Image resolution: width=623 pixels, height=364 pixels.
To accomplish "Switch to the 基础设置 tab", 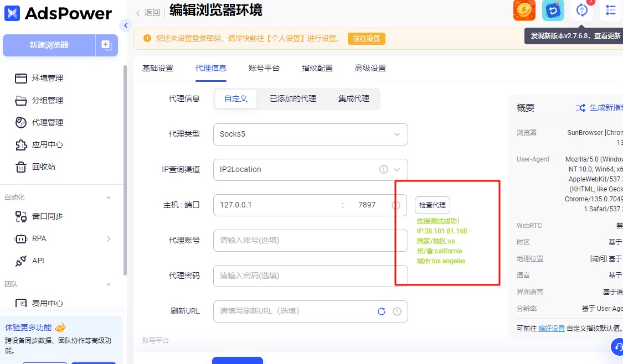I will click(158, 68).
